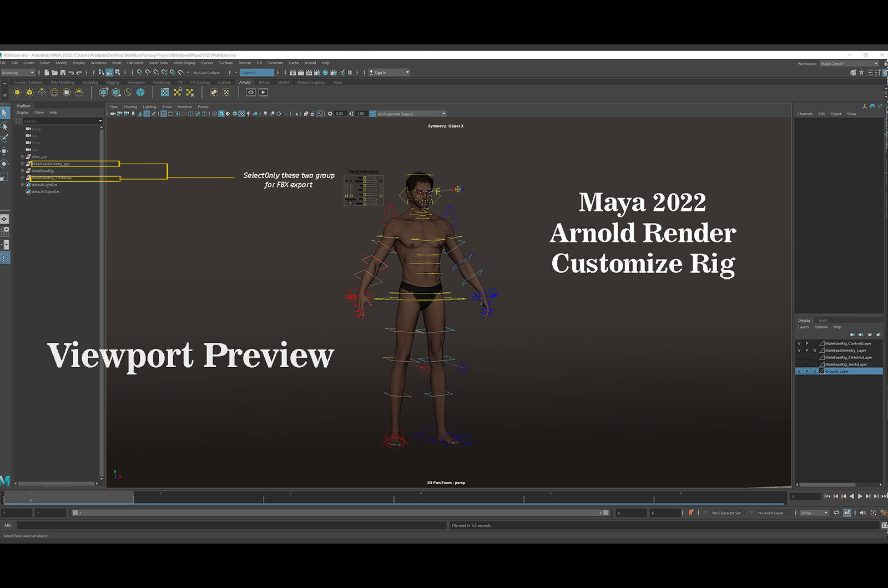Viewport: 888px width, 588px height.
Task: Click the No Anim Layer button
Action: pos(770,513)
